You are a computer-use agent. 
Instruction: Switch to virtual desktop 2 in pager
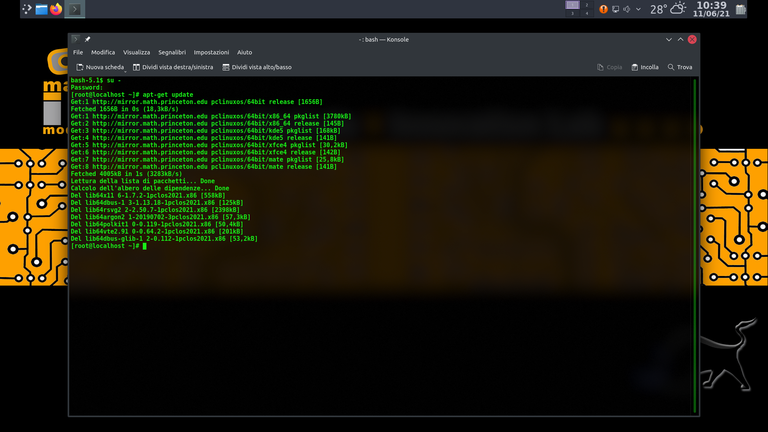point(585,5)
